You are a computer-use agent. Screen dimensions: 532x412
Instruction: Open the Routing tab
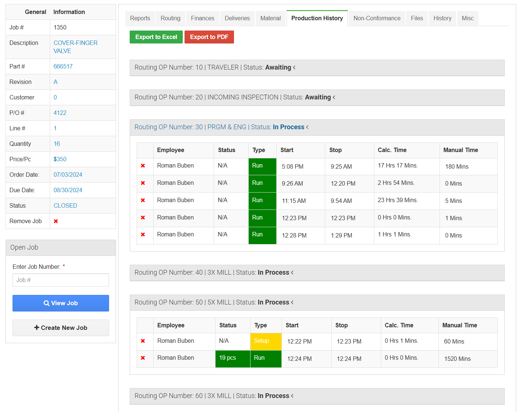tap(170, 18)
